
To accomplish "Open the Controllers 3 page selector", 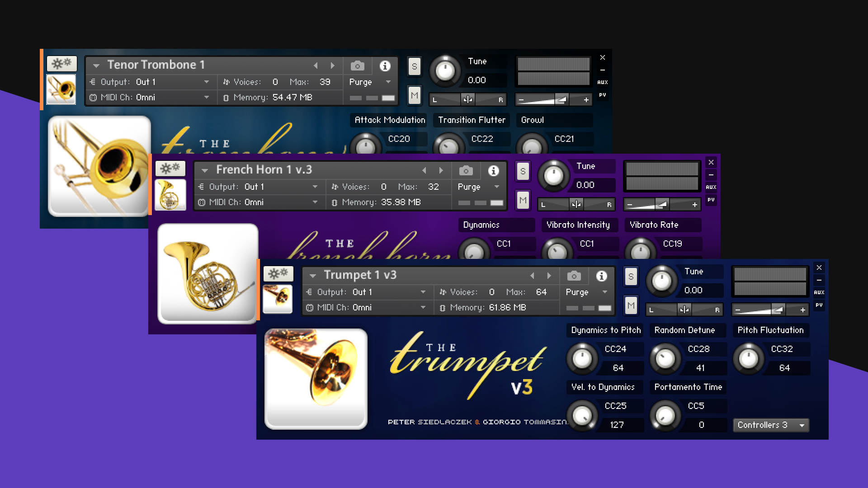I will (771, 425).
